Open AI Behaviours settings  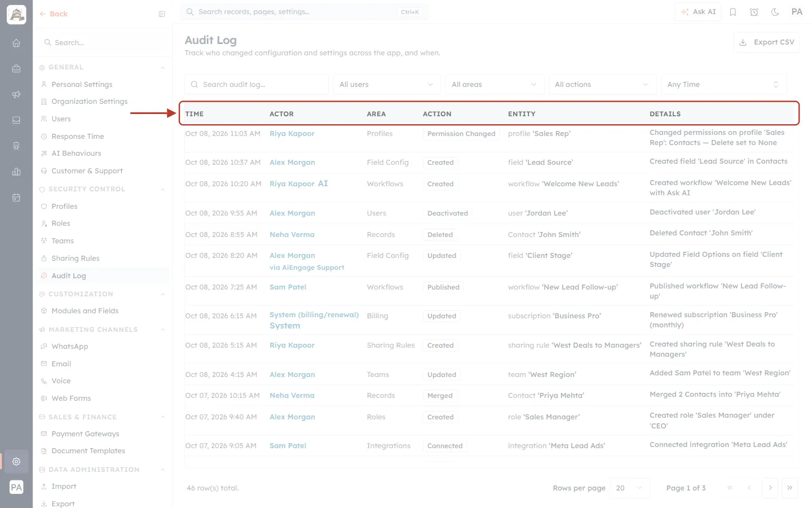point(76,154)
